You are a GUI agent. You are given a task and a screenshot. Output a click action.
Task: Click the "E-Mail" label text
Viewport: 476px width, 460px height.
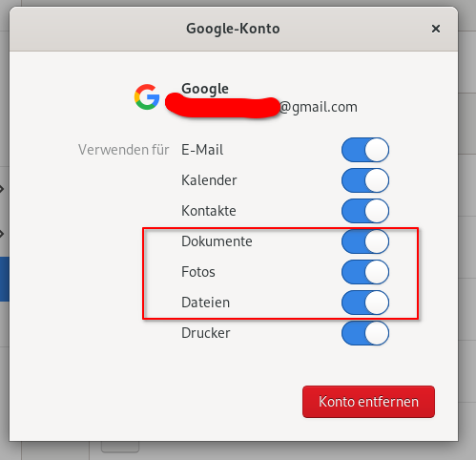pos(202,150)
